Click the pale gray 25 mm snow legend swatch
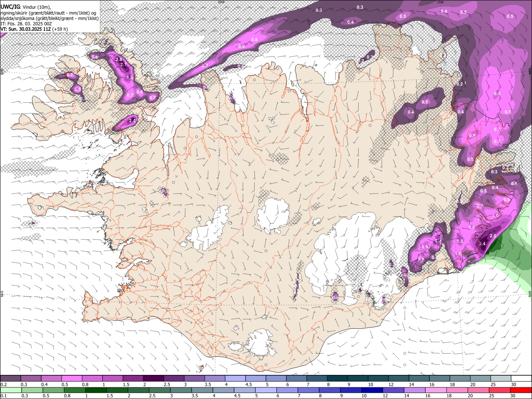This screenshot has width=532, height=399. point(501,379)
